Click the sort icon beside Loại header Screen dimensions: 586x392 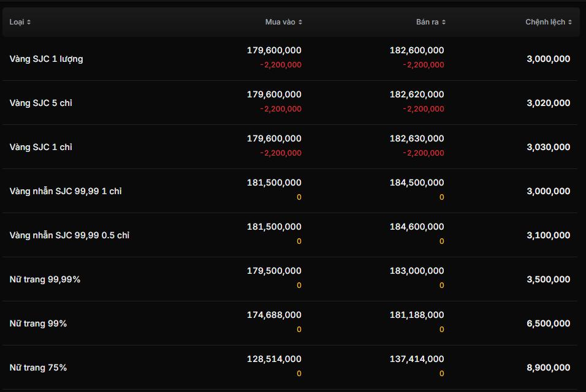pyautogui.click(x=29, y=22)
